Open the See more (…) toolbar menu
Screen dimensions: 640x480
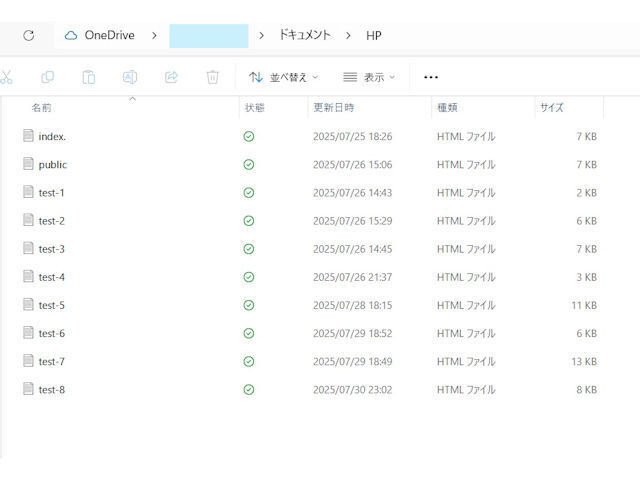(431, 77)
